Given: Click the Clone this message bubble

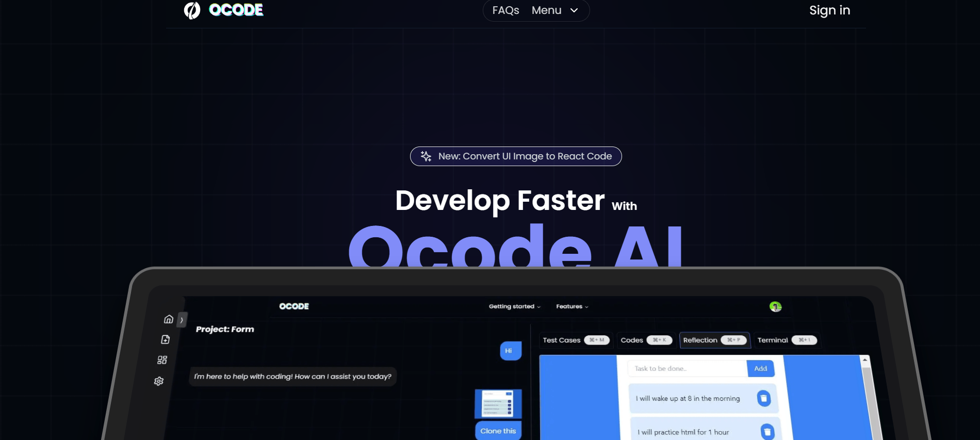Looking at the screenshot, I should [x=498, y=431].
